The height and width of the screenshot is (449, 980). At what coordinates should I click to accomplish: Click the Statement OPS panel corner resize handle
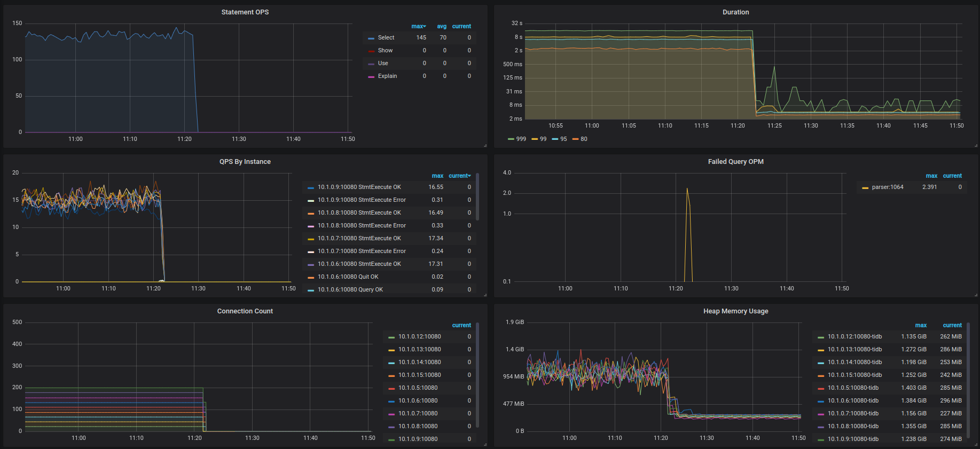pyautogui.click(x=485, y=145)
